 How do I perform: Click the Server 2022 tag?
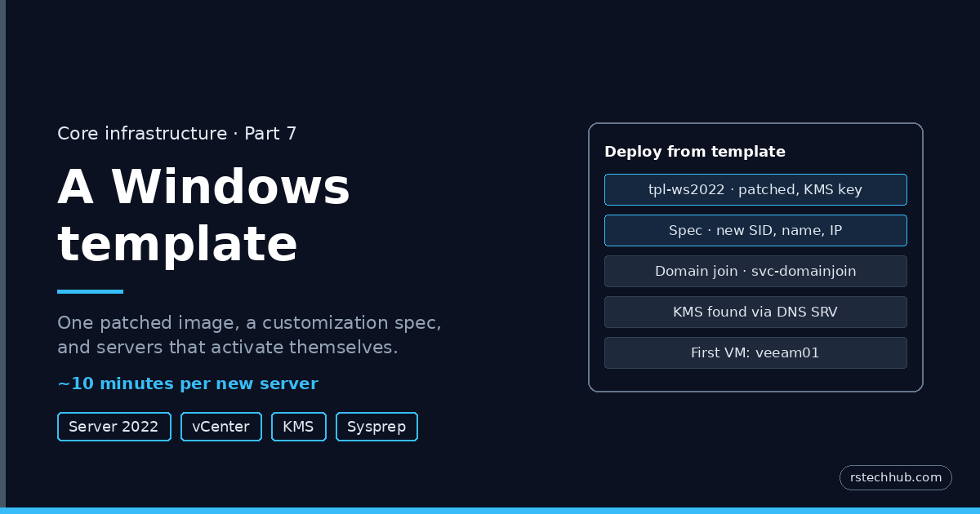[114, 427]
